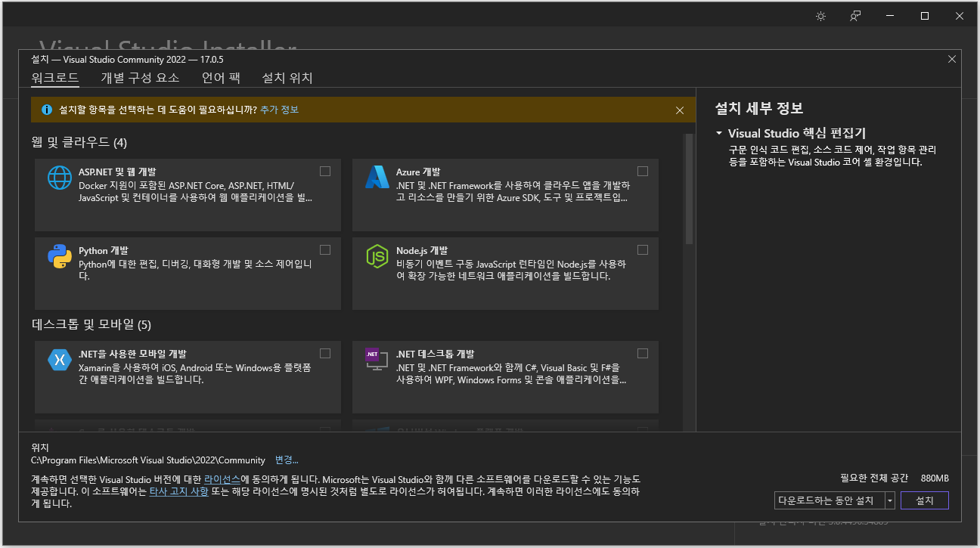This screenshot has width=980, height=548.
Task: Click the workload list vertical scrollbar
Action: (689, 189)
